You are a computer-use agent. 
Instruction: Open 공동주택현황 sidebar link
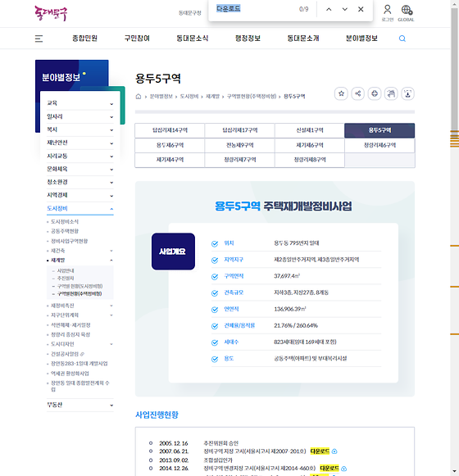tap(65, 231)
